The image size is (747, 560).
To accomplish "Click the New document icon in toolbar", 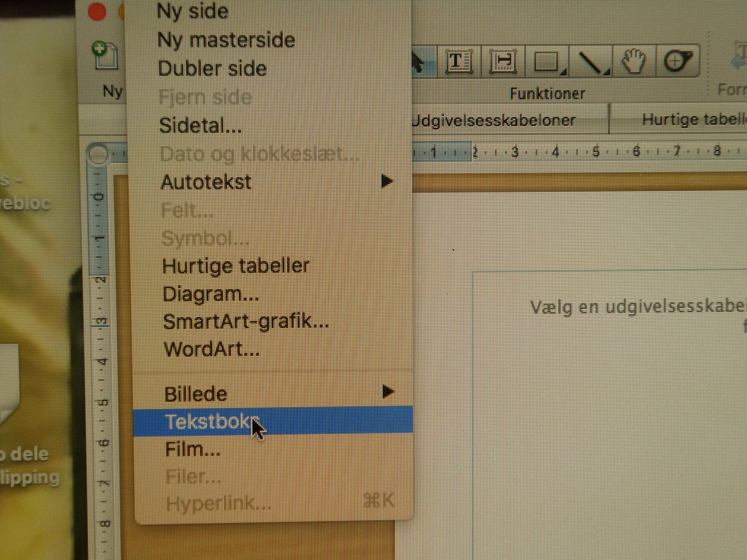I will click(105, 56).
